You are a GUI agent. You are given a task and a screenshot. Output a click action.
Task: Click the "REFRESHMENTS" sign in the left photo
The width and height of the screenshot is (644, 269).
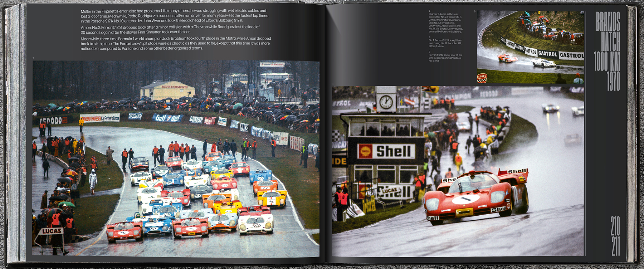coord(175,87)
